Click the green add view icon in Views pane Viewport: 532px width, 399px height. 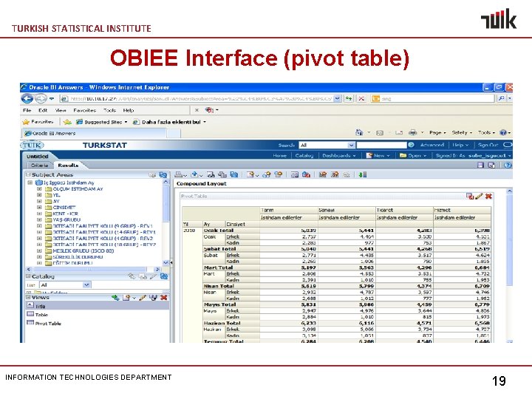tap(115, 298)
